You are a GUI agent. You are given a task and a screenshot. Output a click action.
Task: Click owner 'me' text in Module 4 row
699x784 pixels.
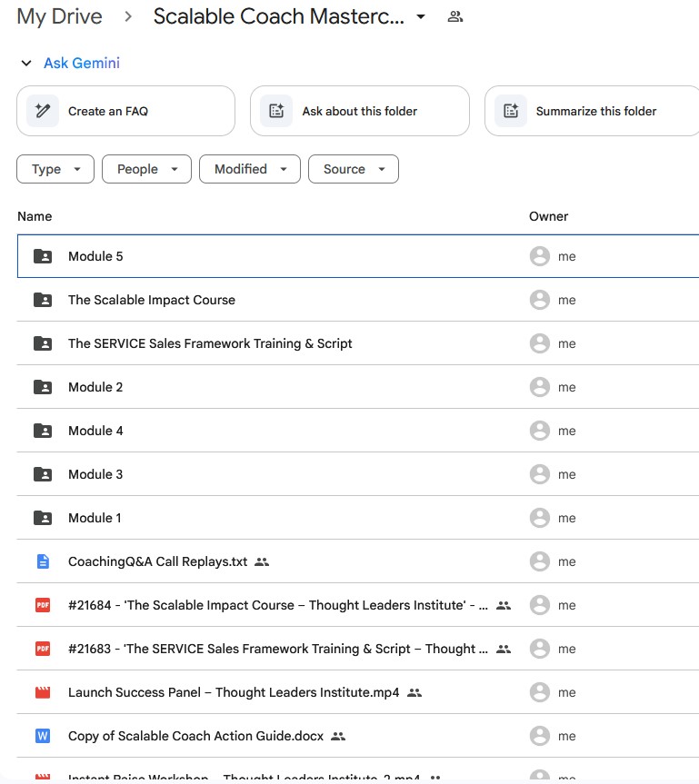pos(567,431)
